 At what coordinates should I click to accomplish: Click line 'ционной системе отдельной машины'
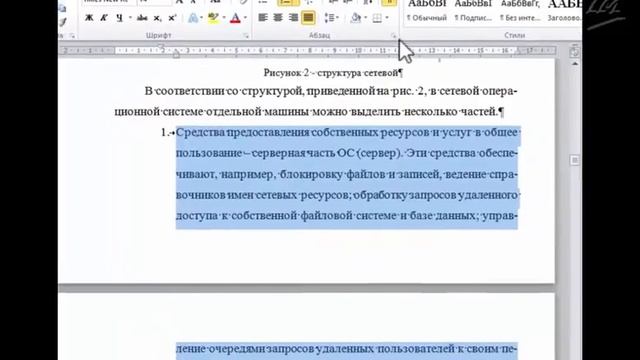pyautogui.click(x=309, y=111)
